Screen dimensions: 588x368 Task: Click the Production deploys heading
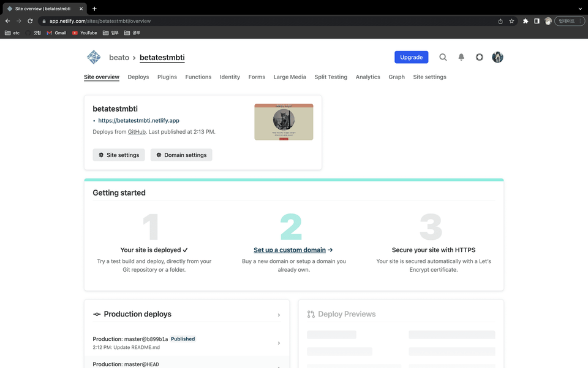137,314
